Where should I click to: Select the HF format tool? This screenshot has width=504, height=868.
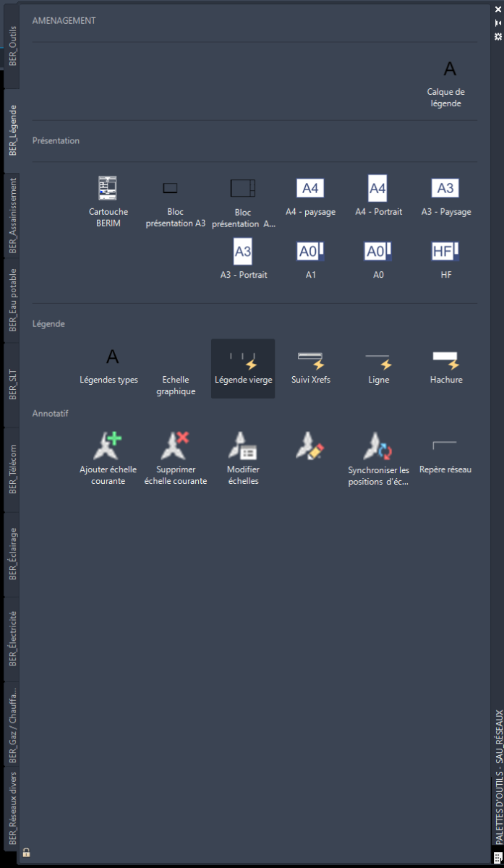[x=445, y=260]
